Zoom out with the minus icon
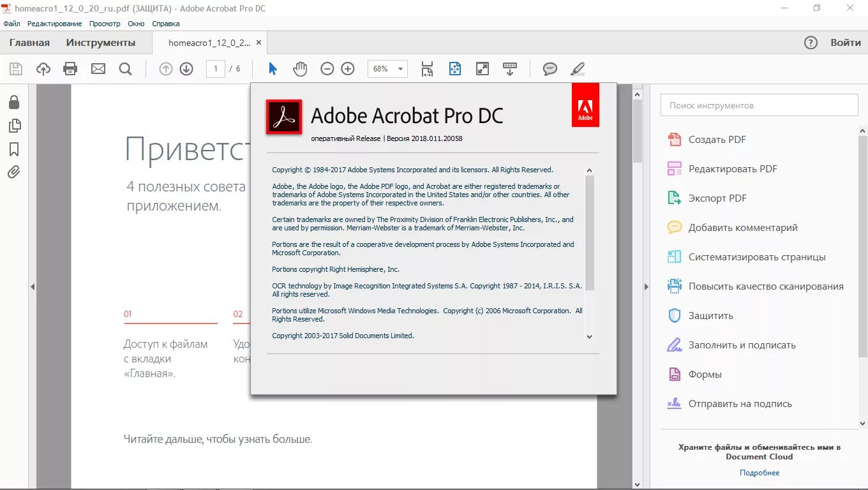The height and width of the screenshot is (490, 868). (327, 69)
